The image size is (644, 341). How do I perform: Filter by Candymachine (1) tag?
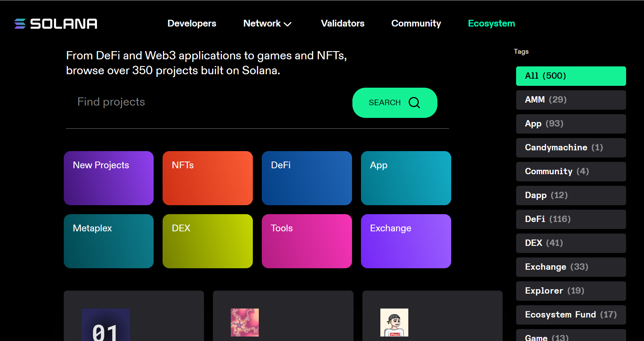pyautogui.click(x=571, y=148)
